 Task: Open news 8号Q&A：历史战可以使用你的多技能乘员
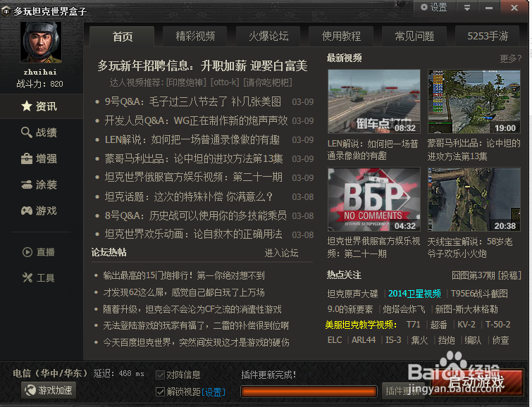point(195,215)
